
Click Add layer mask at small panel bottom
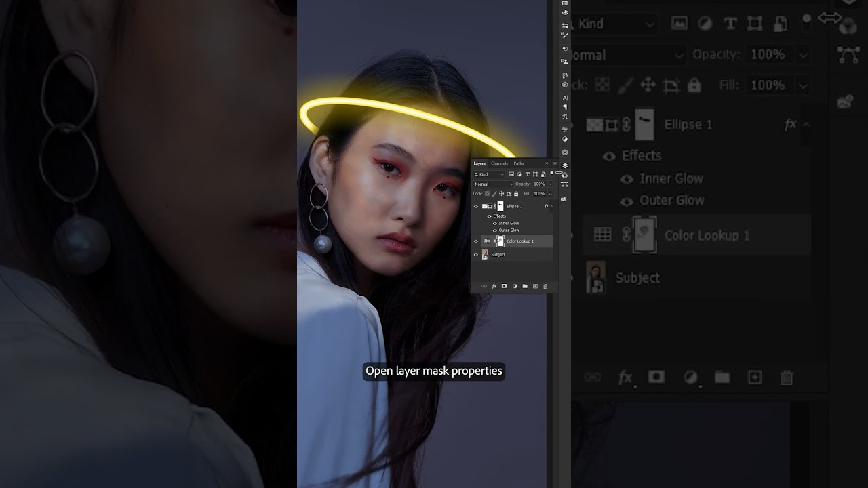pos(505,286)
